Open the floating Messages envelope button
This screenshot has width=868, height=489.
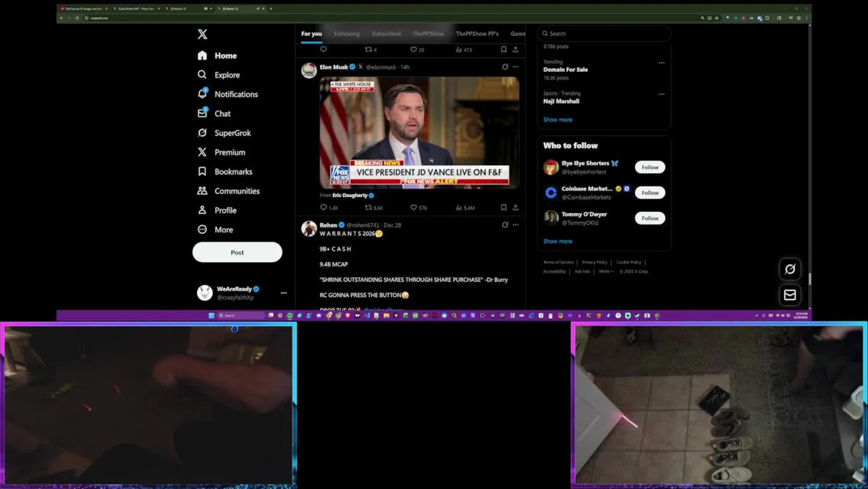[790, 295]
